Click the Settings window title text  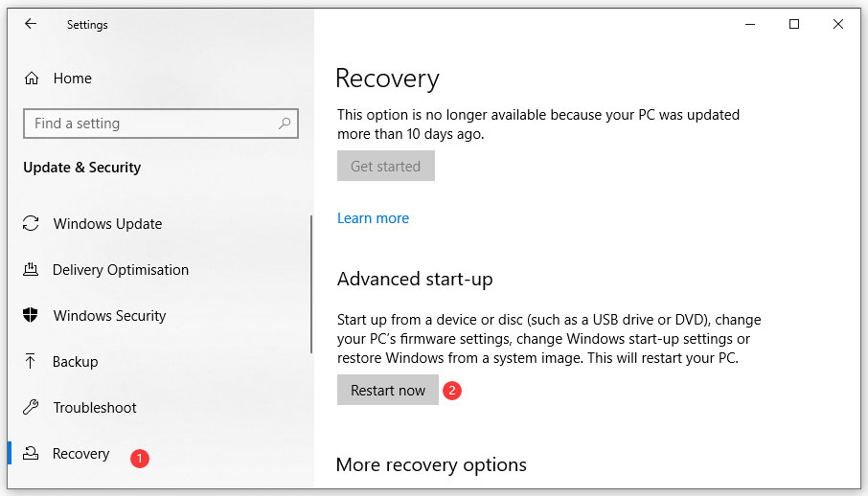point(87,24)
